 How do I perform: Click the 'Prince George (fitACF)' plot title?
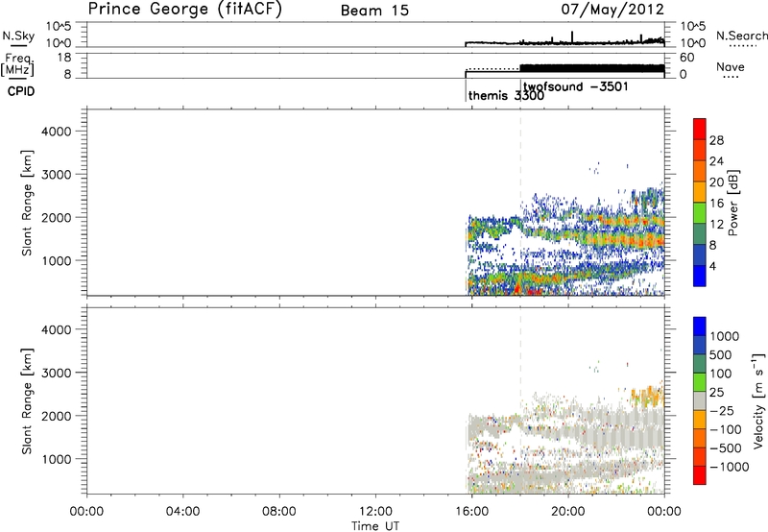point(184,10)
